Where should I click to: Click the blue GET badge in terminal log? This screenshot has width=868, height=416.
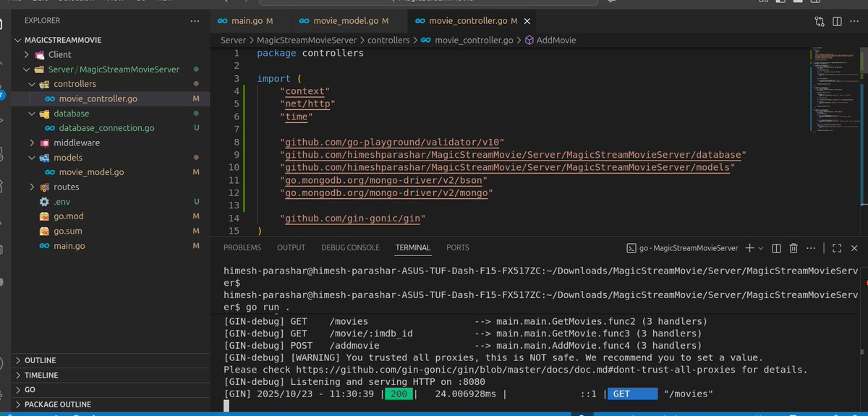tap(631, 394)
